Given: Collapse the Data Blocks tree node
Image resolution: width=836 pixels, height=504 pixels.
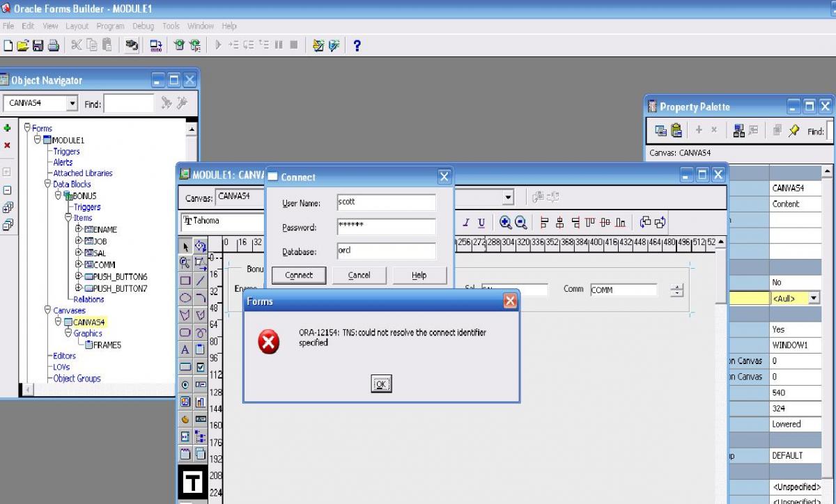Looking at the screenshot, I should [47, 184].
